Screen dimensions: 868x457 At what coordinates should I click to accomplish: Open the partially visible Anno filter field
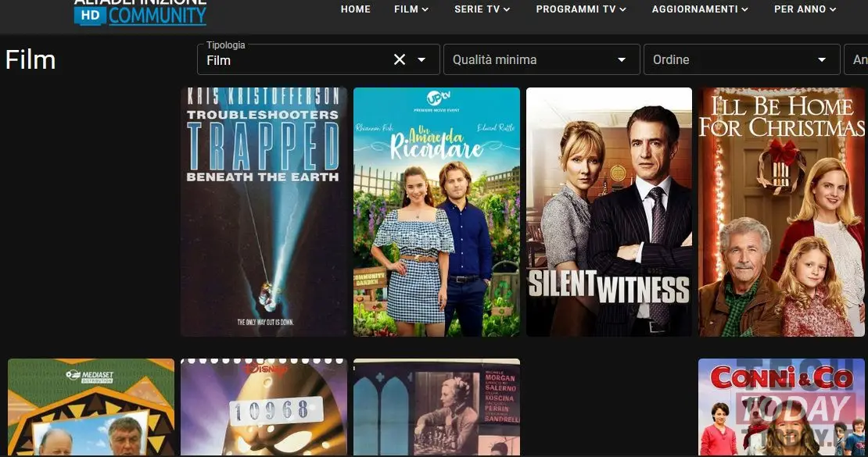tap(855, 59)
